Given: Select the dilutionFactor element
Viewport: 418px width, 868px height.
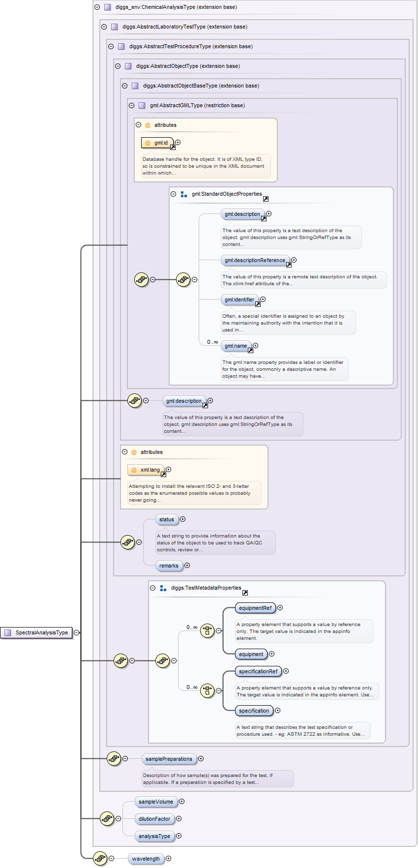Looking at the screenshot, I should pos(154,819).
